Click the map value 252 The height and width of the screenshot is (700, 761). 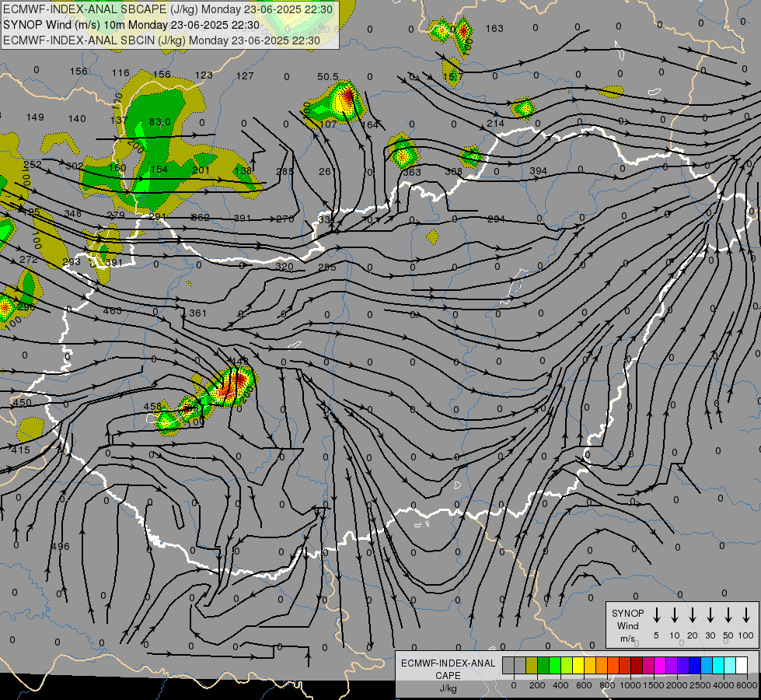[x=33, y=165]
